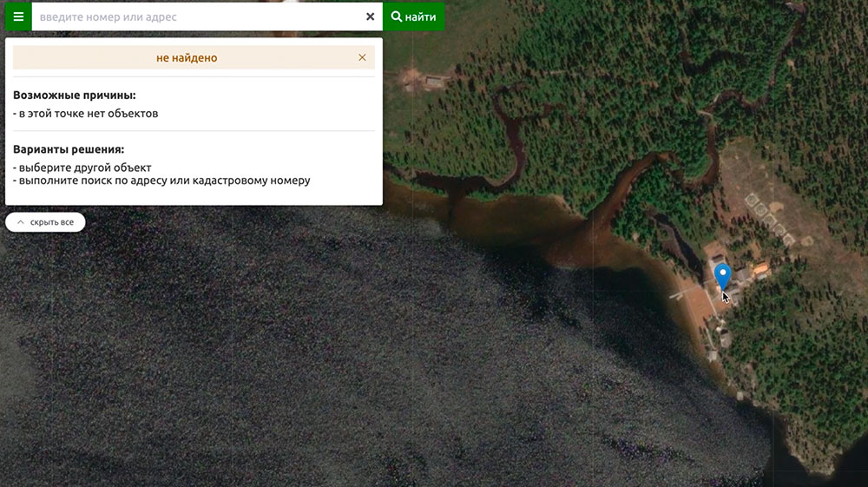This screenshot has height=487, width=868.
Task: Dismiss the "не найдено" notification
Action: pyautogui.click(x=362, y=58)
